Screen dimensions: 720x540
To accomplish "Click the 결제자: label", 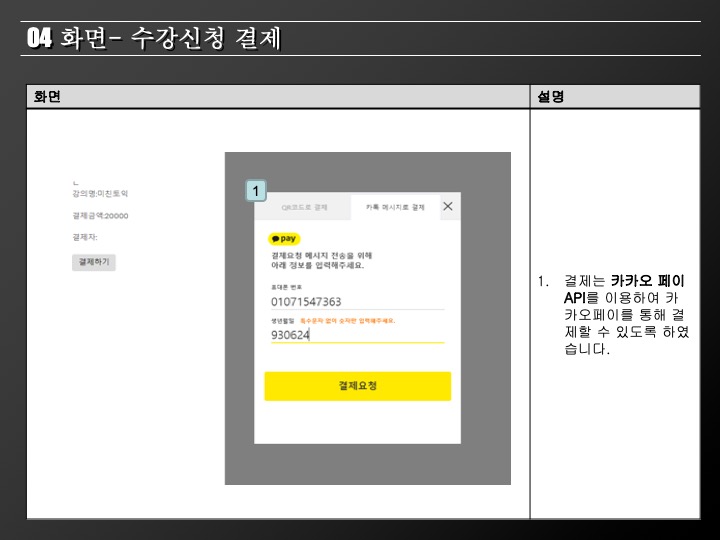I will 85,237.
